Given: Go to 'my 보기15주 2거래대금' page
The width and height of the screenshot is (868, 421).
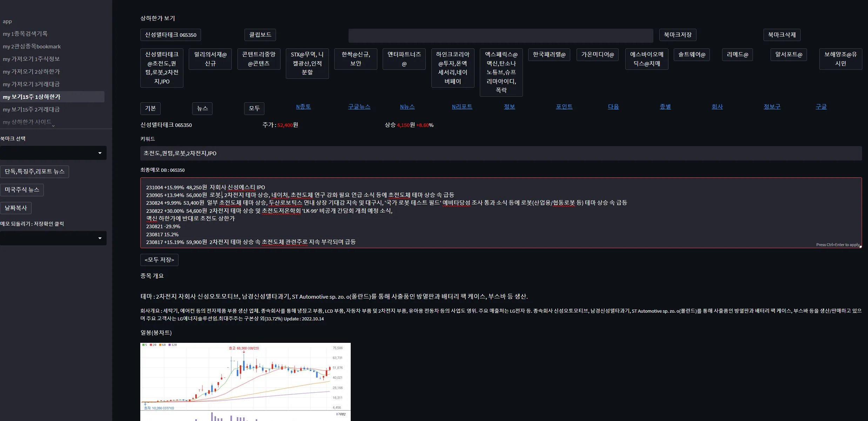Looking at the screenshot, I should 31,109.
